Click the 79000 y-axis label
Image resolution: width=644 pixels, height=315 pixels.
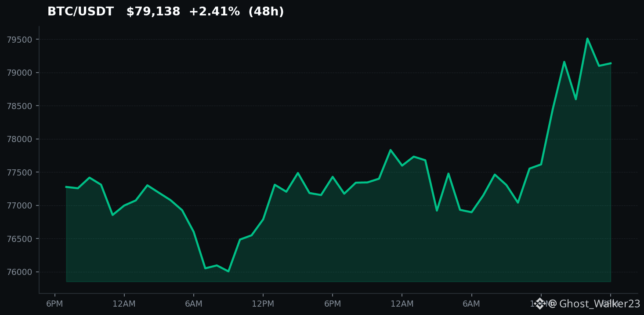coord(20,73)
